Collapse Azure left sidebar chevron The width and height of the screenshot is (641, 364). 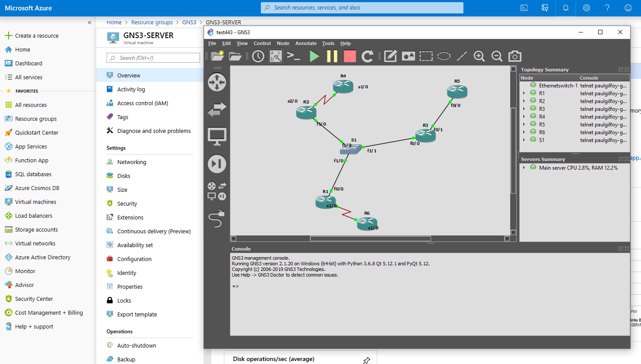(x=90, y=23)
